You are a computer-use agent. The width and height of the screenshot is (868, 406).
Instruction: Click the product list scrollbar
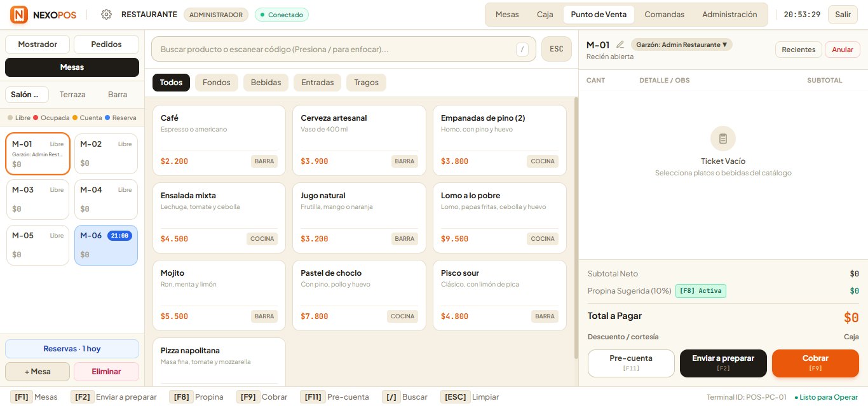click(x=576, y=229)
